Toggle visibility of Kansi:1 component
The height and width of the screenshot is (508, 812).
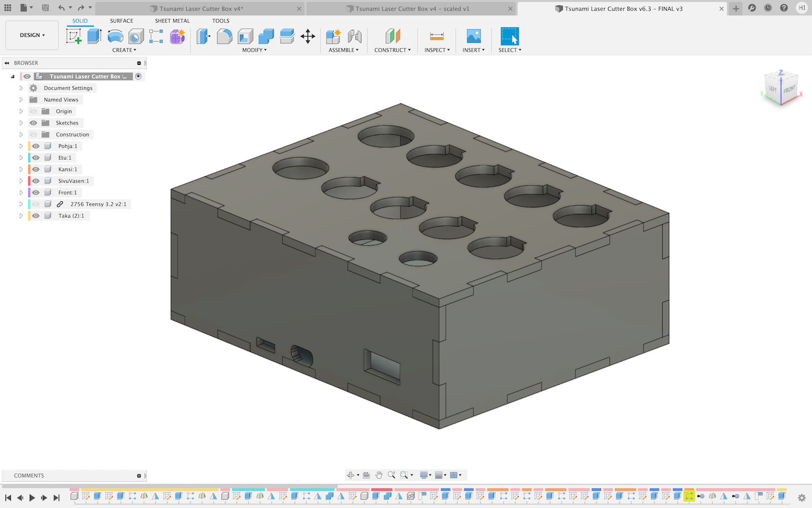click(36, 170)
